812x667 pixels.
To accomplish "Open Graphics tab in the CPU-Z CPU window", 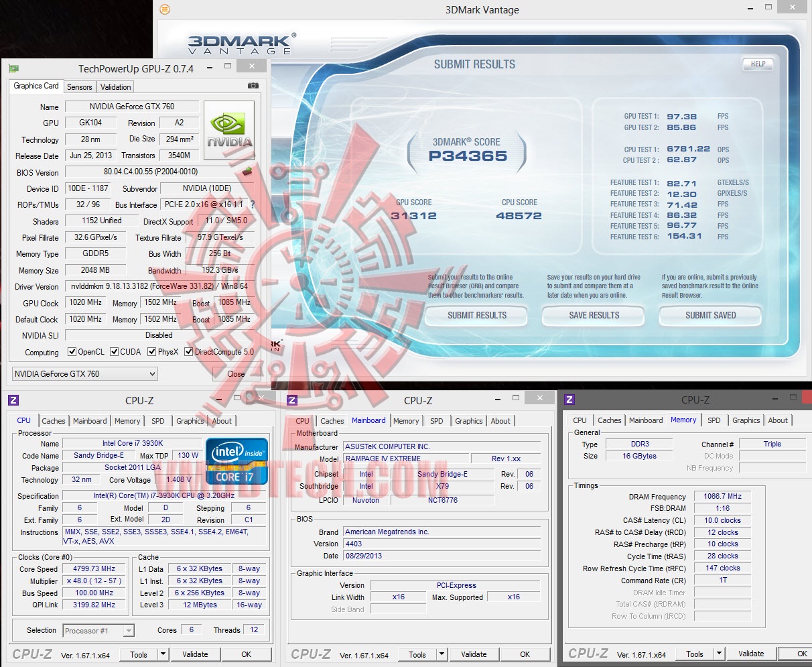I will pyautogui.click(x=190, y=421).
